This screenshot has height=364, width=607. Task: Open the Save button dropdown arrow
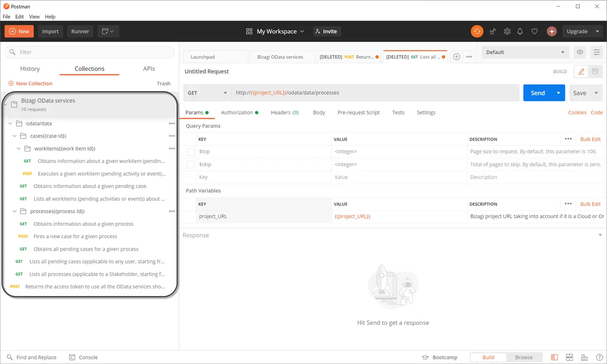(x=596, y=93)
